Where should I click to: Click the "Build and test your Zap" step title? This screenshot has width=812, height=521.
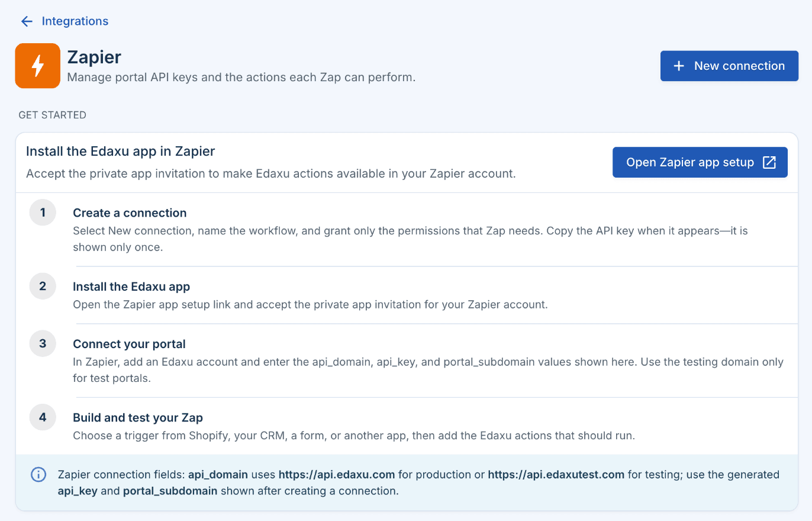coord(138,417)
